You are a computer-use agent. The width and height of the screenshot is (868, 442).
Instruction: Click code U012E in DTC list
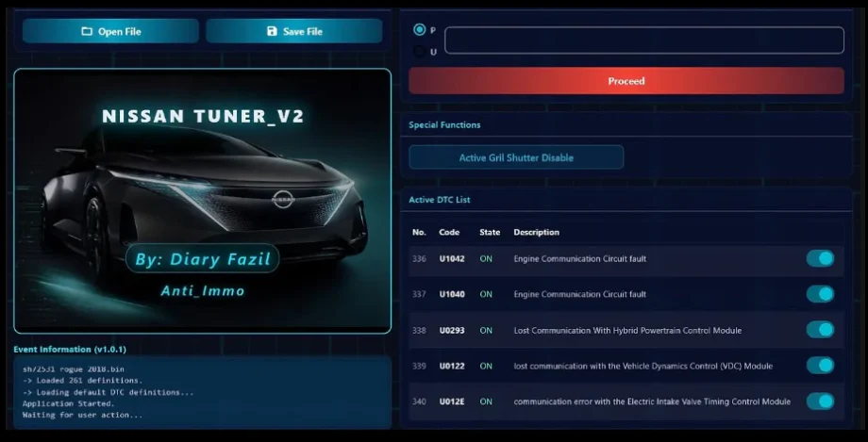[452, 401]
